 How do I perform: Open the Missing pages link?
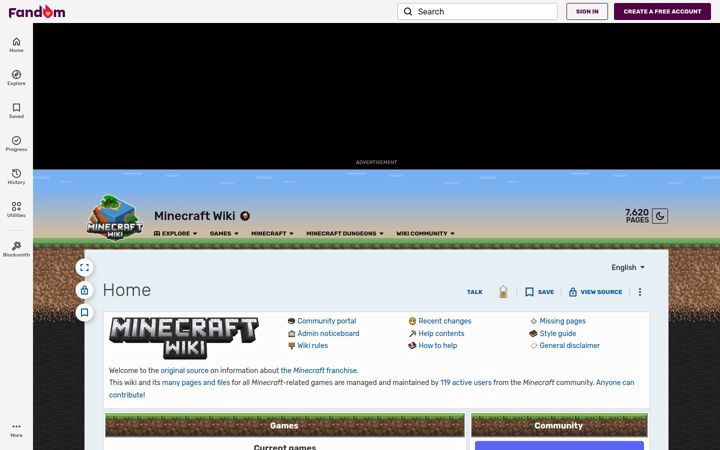562,321
